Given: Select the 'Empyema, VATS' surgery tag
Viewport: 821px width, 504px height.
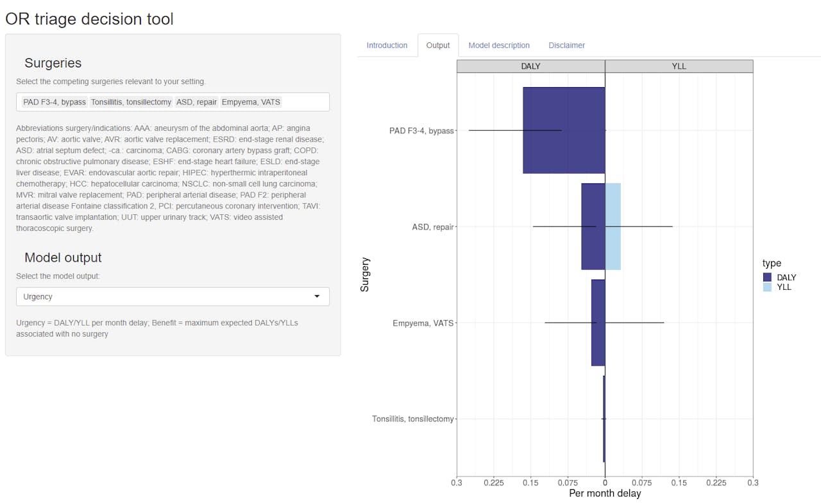Looking at the screenshot, I should (251, 102).
